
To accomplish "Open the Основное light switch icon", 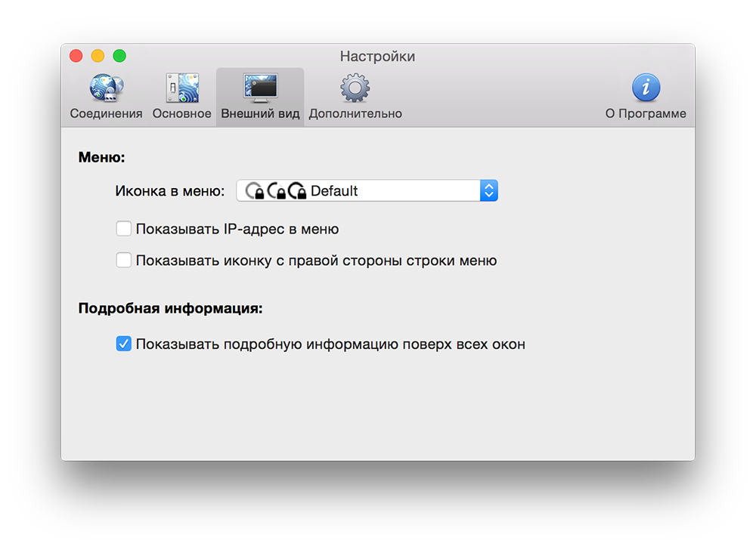I will pos(181,88).
